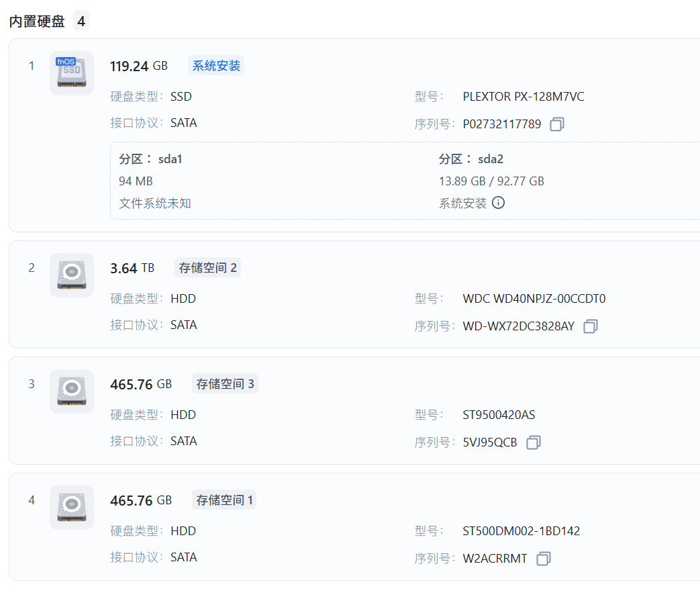Viewport: 700px width, 607px height.
Task: Click the disk count badge 4
Action: pyautogui.click(x=81, y=21)
